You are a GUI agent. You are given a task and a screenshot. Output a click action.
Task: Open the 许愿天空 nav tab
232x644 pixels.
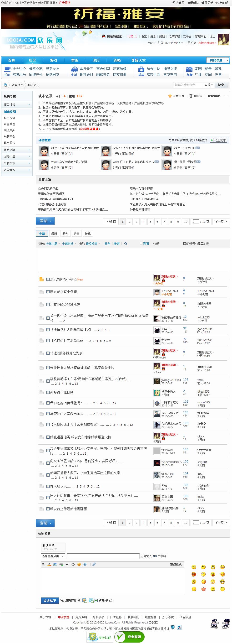(139, 60)
